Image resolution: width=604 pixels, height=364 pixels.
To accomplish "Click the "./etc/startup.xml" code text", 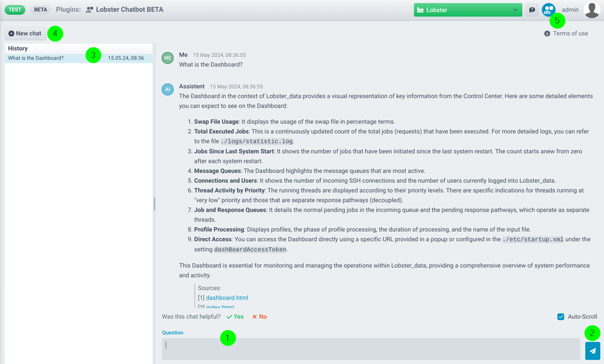I will [533, 239].
